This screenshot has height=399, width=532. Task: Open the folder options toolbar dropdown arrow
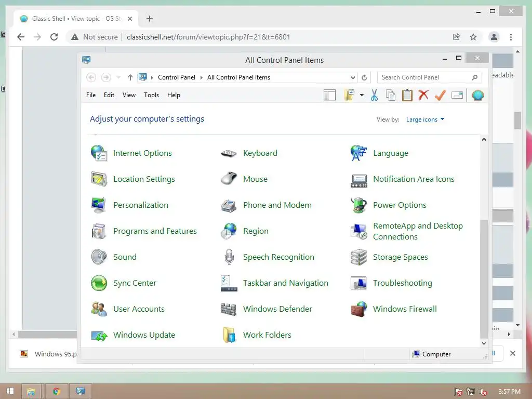point(362,96)
